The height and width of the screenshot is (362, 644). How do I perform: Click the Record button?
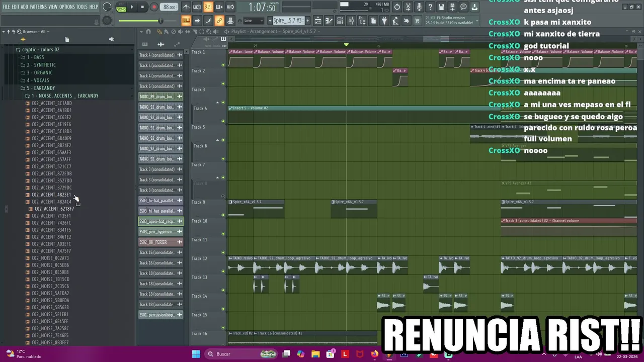(154, 7)
